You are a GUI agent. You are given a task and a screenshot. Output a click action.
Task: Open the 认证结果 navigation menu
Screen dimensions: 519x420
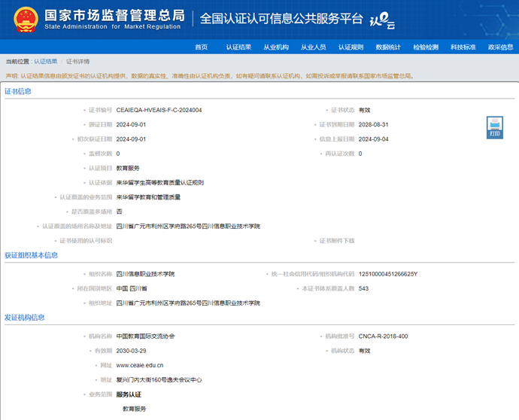coord(238,47)
